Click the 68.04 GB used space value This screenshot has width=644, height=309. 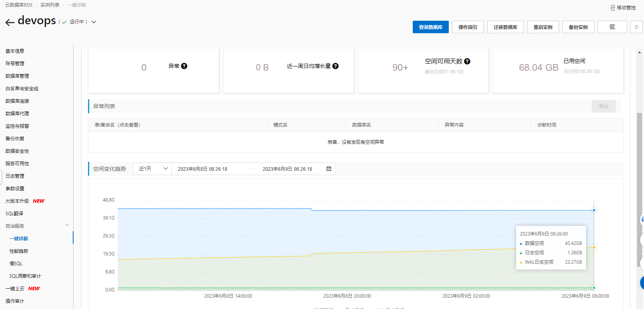tap(539, 68)
